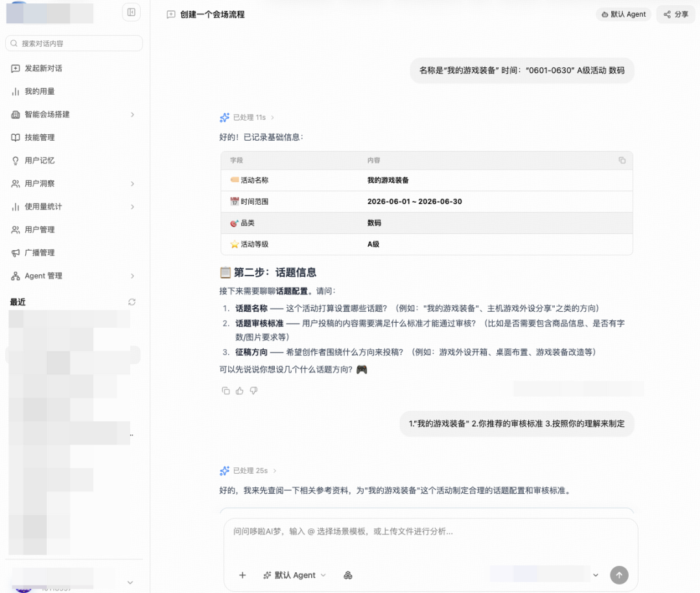Open 广播管理 menu item
The image size is (700, 593).
[74, 253]
